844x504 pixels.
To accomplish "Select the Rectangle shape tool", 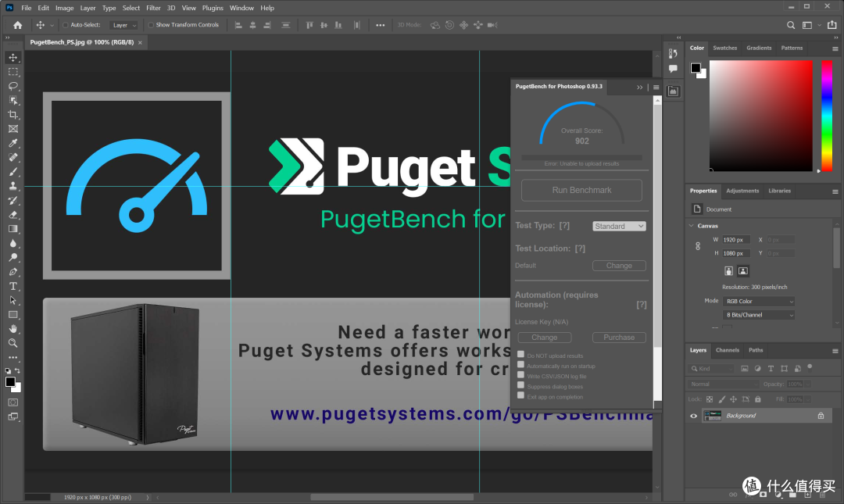I will [x=13, y=314].
